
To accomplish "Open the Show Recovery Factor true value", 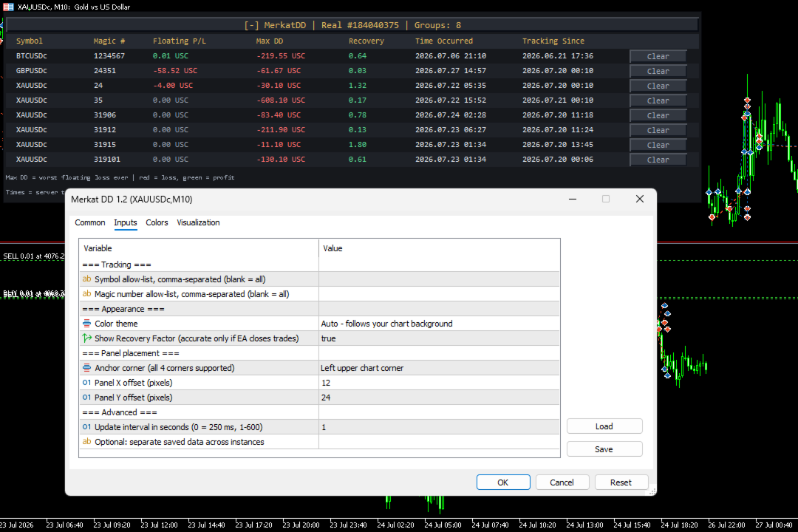I will tap(439, 338).
